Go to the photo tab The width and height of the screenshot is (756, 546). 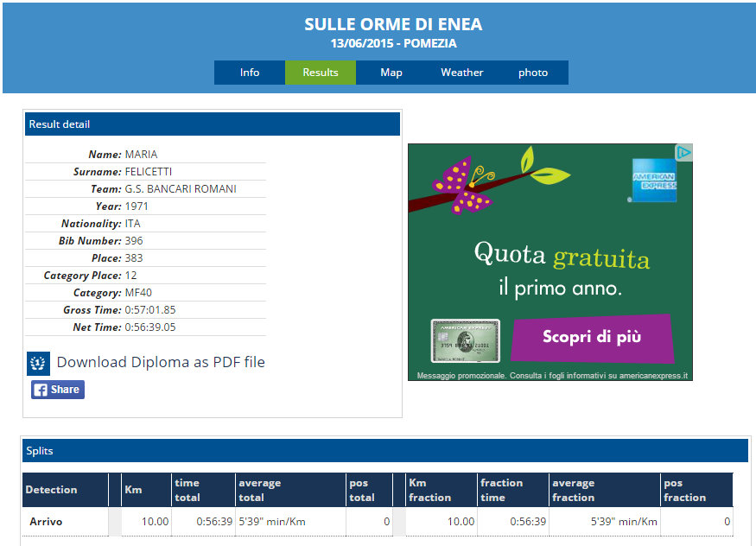point(533,73)
